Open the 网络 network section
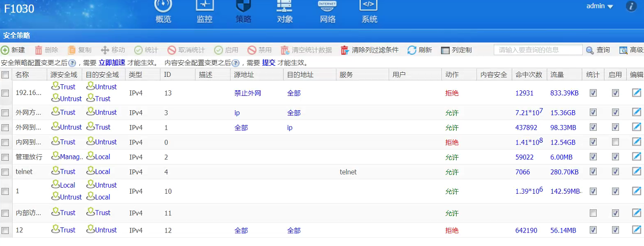 click(x=327, y=12)
